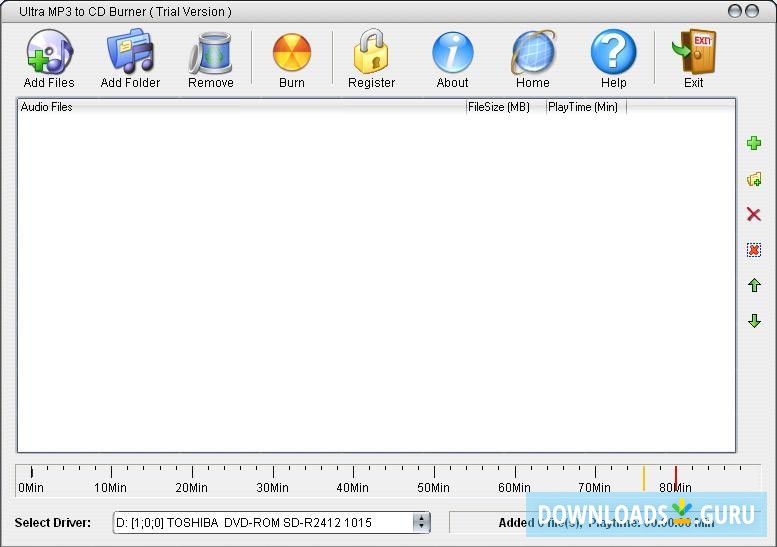Image resolution: width=777 pixels, height=547 pixels.
Task: Click the green plus add file side icon
Action: tap(754, 143)
